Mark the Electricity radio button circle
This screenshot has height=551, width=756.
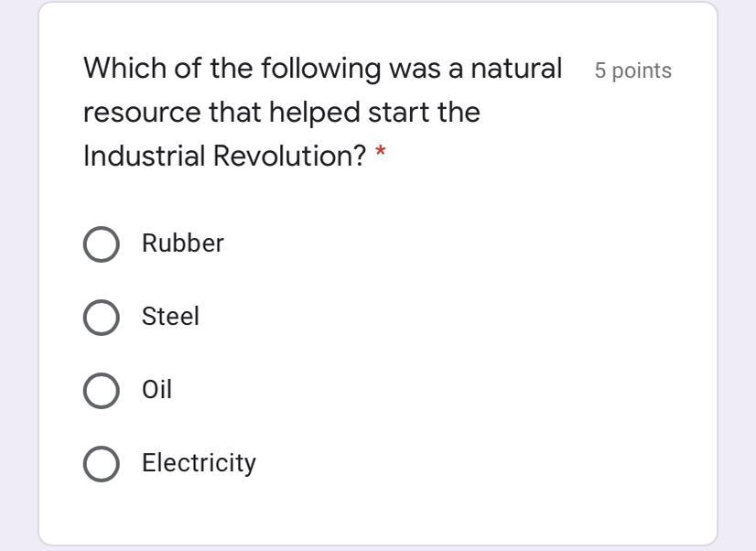101,464
